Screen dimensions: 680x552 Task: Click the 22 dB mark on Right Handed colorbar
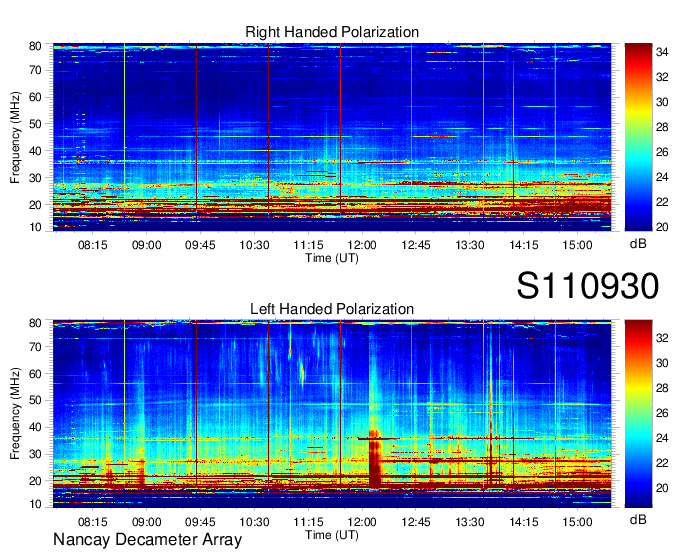(x=662, y=202)
